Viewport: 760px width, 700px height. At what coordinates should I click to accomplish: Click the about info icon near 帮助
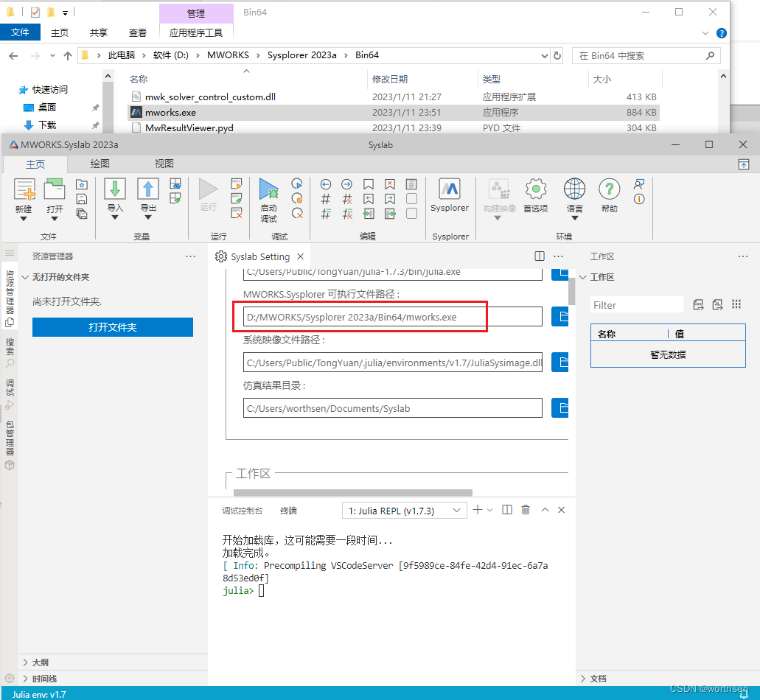(639, 199)
